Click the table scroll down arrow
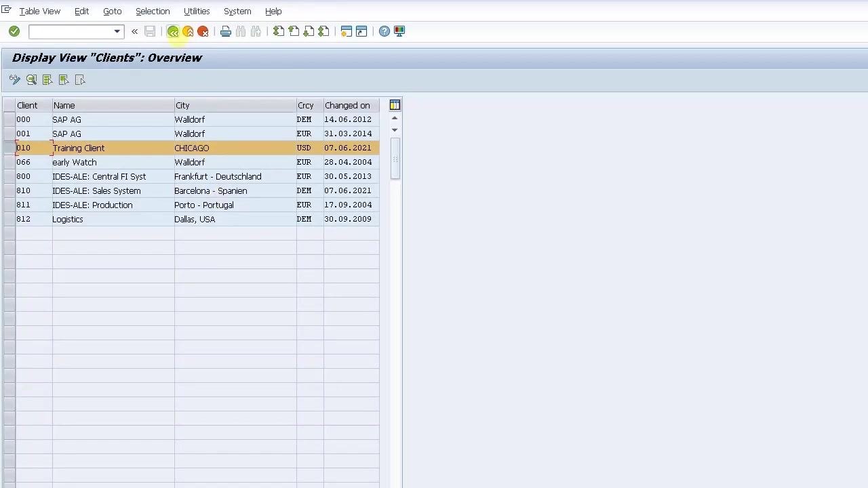868x488 pixels. tap(395, 129)
